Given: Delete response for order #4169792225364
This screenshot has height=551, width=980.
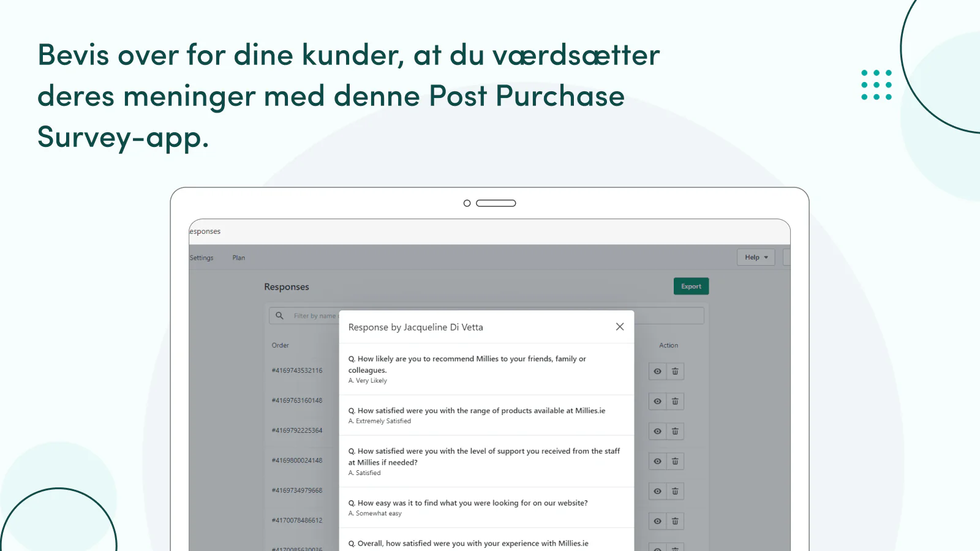Looking at the screenshot, I should pos(675,432).
